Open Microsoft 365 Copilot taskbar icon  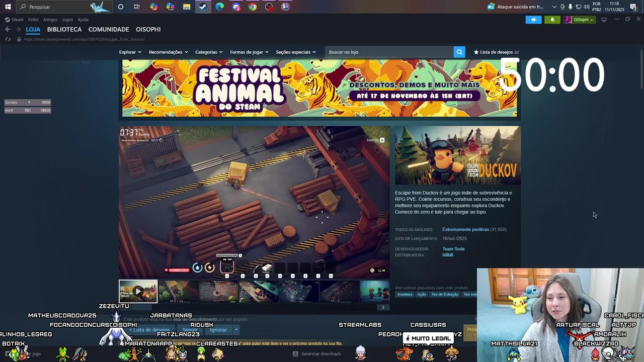(171, 7)
